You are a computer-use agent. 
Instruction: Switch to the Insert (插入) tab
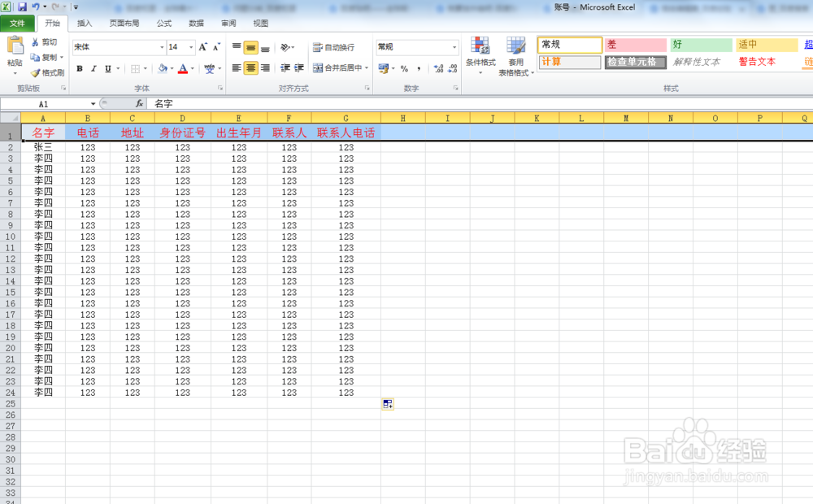(85, 24)
